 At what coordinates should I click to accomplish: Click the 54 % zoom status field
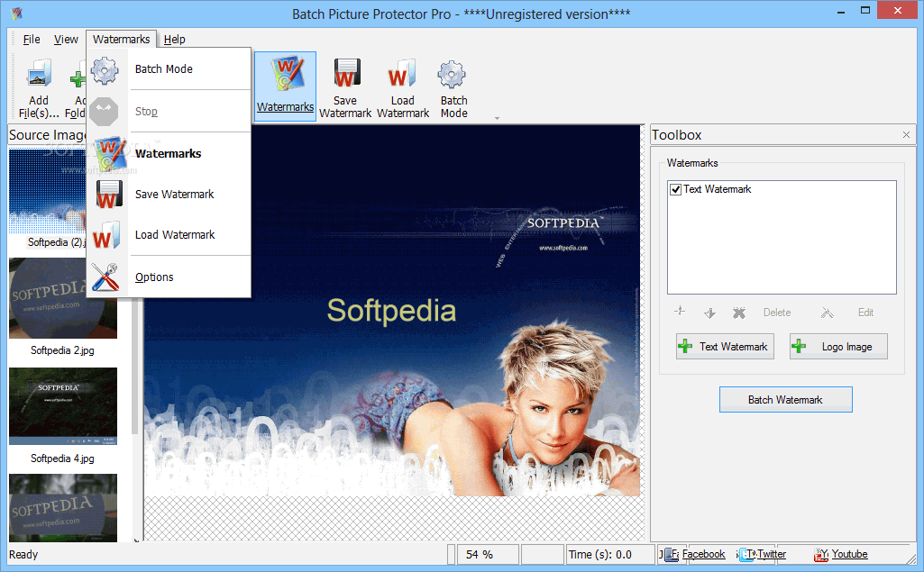point(489,555)
